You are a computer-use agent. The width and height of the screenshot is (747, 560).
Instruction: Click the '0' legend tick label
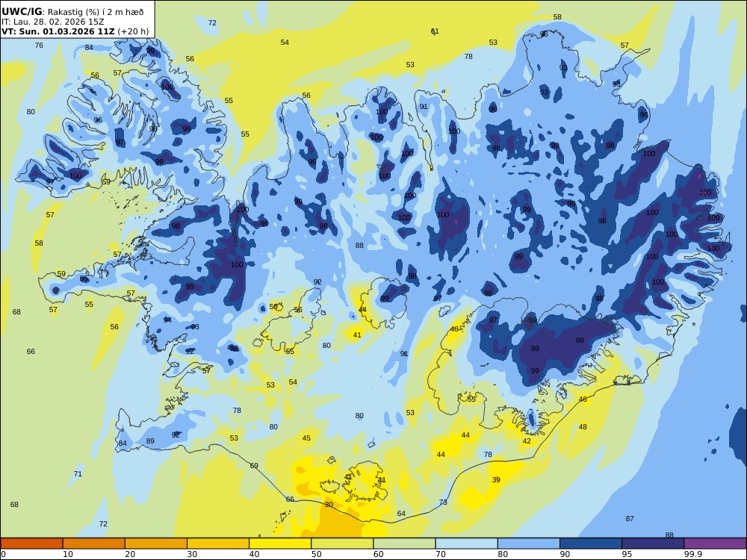coord(3,554)
